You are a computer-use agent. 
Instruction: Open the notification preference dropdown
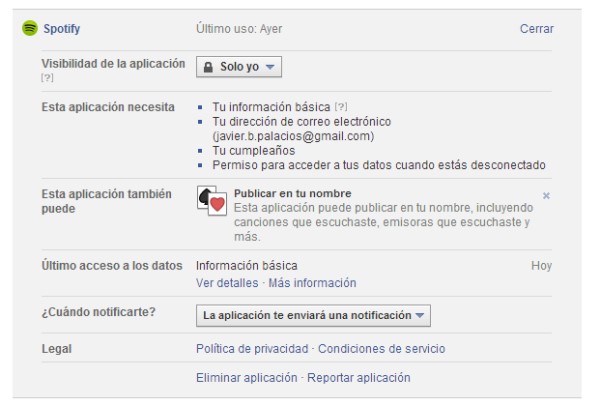[x=313, y=315]
